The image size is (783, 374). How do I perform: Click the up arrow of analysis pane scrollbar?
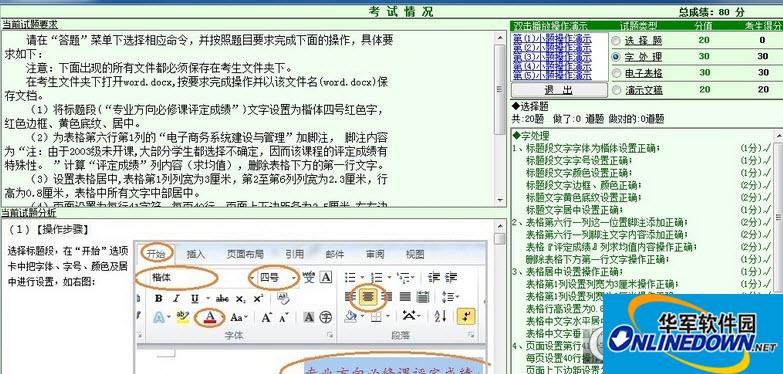(499, 226)
